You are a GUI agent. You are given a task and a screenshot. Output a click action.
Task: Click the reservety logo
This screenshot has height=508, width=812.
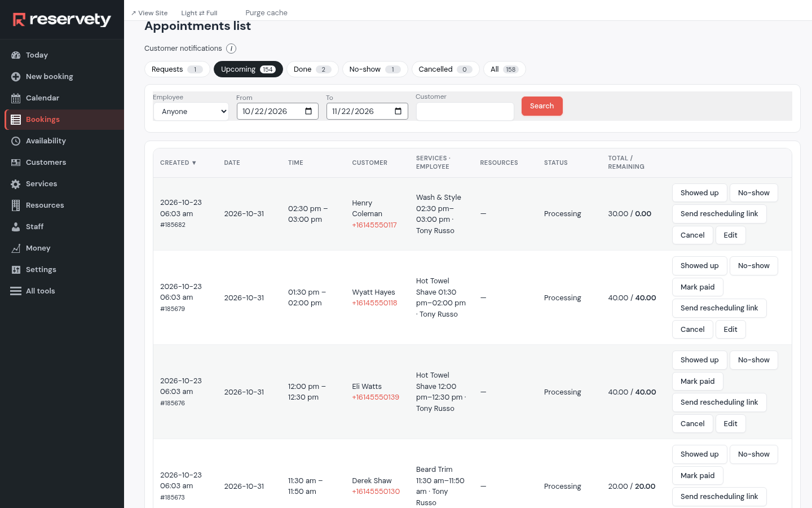[x=62, y=20]
